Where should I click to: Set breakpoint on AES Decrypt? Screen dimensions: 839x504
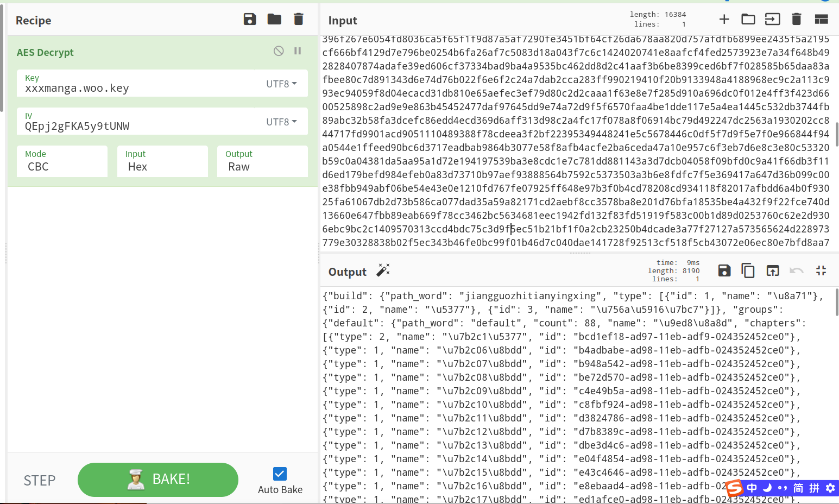tap(298, 51)
